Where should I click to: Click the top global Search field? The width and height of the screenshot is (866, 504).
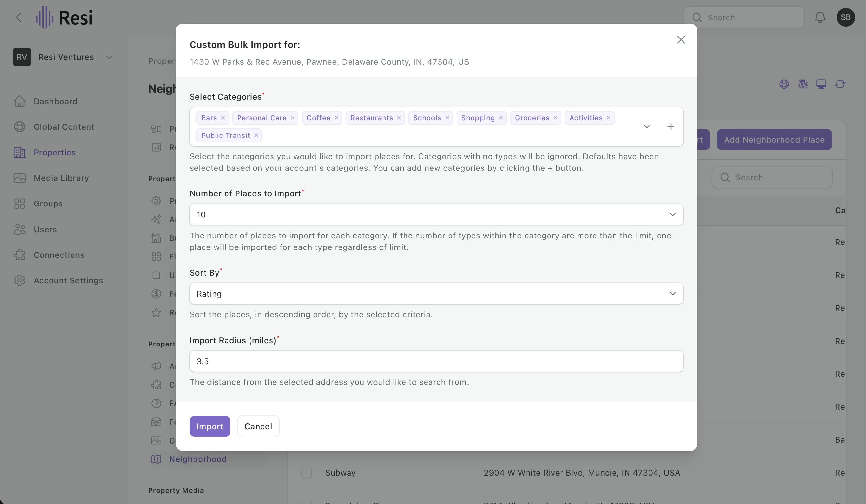coord(744,17)
